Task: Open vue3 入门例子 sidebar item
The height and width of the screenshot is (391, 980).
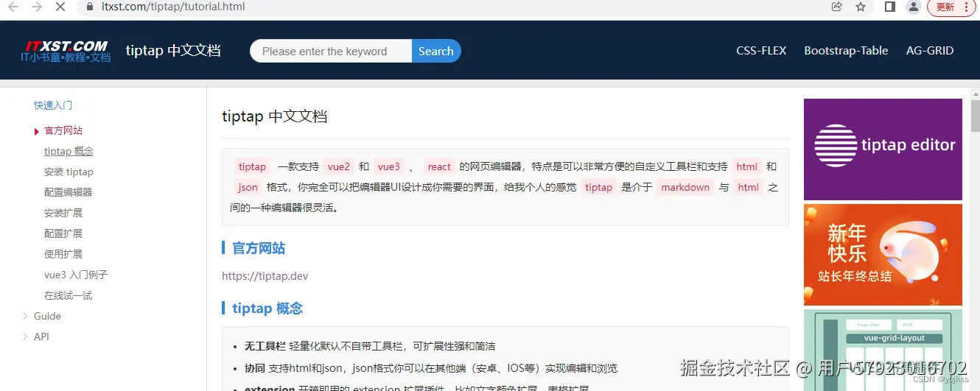Action: click(76, 275)
